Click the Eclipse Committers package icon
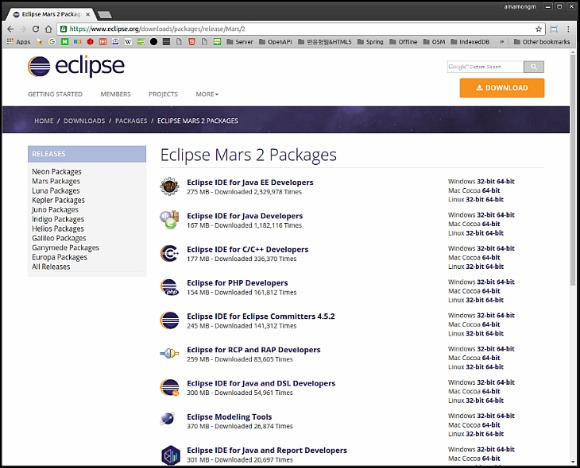Screen dimensions: 580x468 coord(169,320)
